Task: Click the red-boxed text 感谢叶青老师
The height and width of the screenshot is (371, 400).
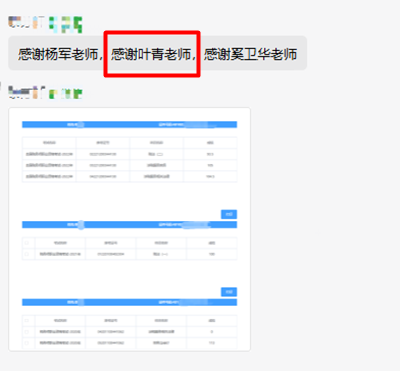Action: pyautogui.click(x=151, y=54)
